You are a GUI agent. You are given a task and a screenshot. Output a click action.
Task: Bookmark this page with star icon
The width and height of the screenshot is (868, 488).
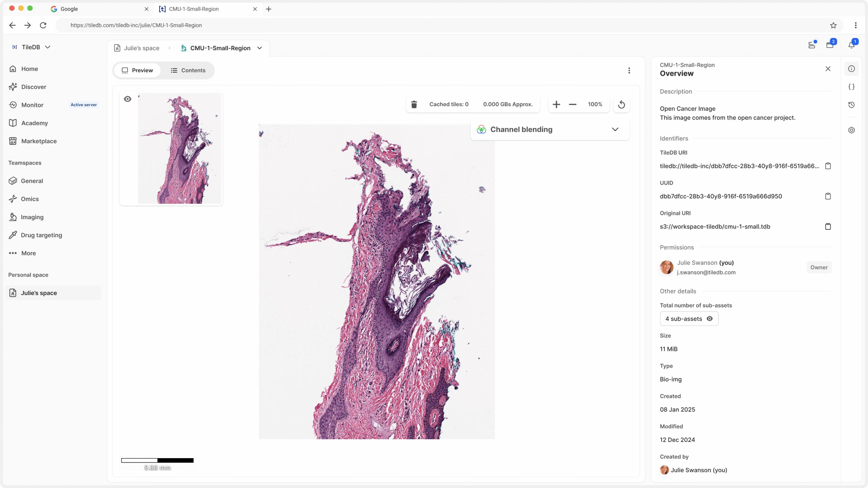[833, 25]
